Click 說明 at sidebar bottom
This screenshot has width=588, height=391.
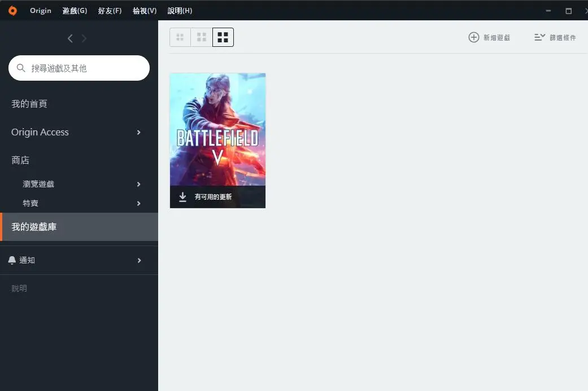click(19, 288)
